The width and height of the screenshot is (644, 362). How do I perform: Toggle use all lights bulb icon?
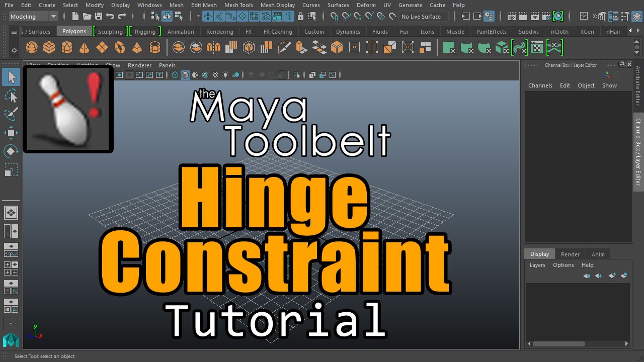coord(225,75)
